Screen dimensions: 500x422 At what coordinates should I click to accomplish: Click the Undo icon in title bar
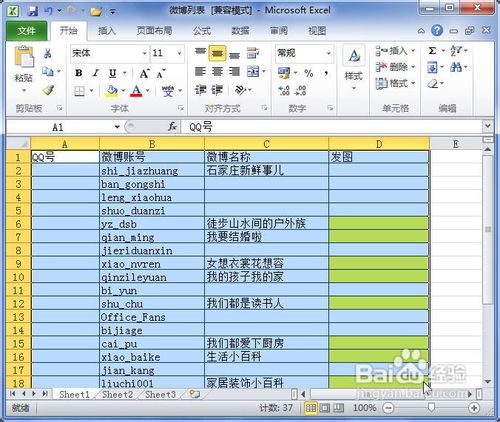tap(49, 11)
